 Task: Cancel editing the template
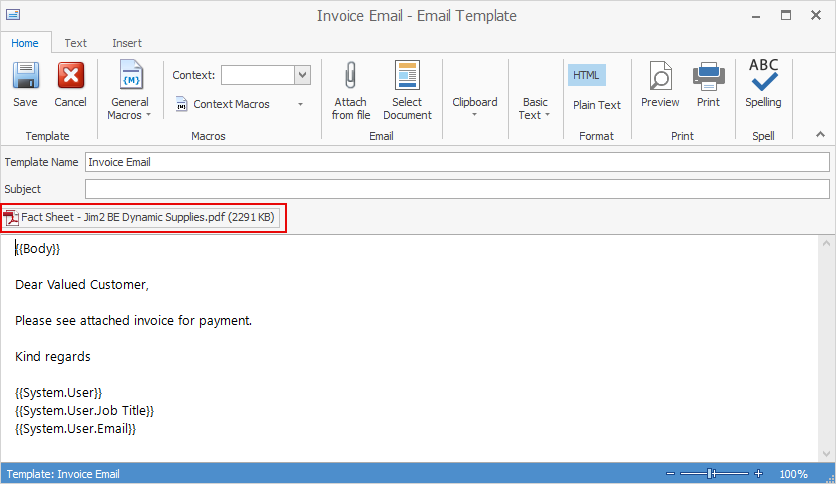pos(70,85)
